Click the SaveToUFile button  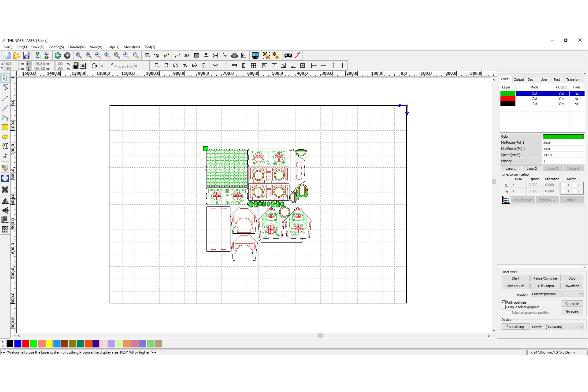pos(515,286)
